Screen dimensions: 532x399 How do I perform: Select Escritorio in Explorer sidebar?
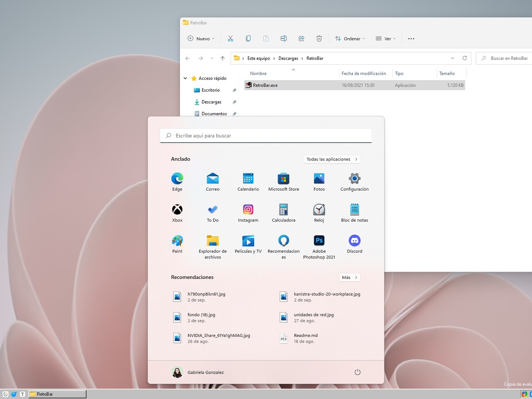(x=210, y=90)
